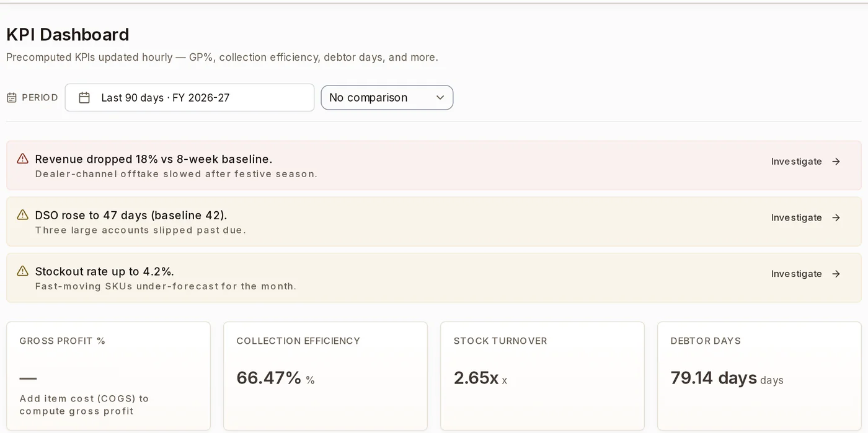868x433 pixels.
Task: Click 'Precomputed KPIs updated hourly' subtitle
Action: pyautogui.click(x=222, y=57)
